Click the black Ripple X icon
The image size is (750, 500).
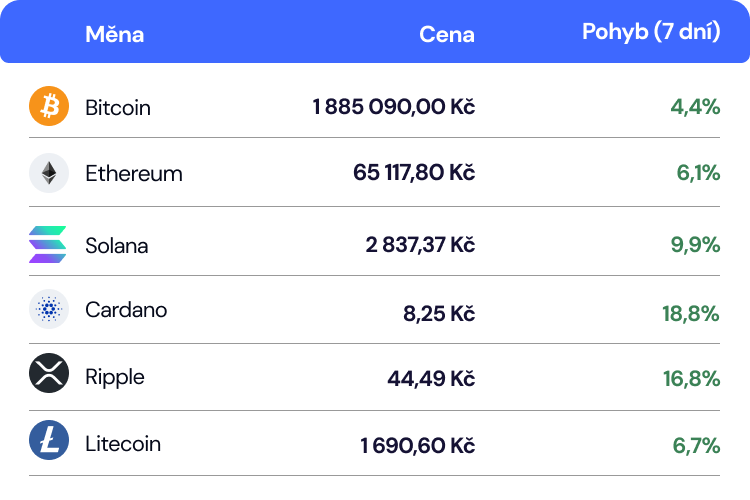point(48,374)
